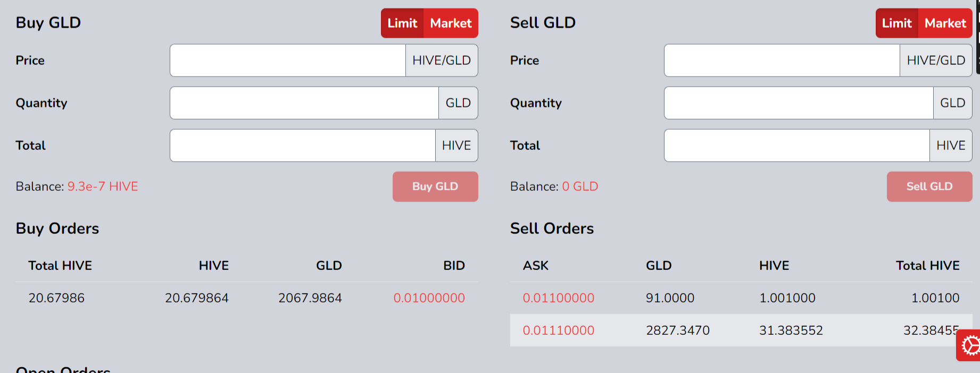Focus the Sell GLD Price field
Viewport: 980px width, 373px height.
[782, 61]
